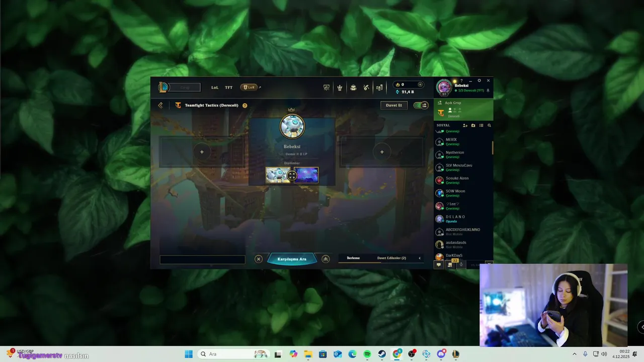This screenshot has height=362, width=644.
Task: Select the Davet Edilenler (2) tab
Action: click(x=391, y=258)
